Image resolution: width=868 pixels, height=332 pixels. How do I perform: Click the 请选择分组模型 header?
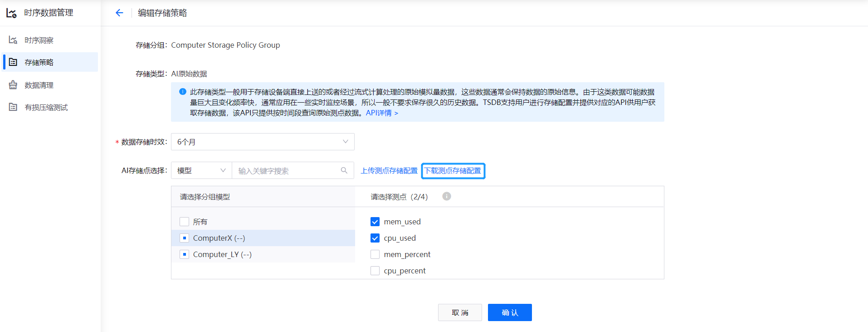[205, 197]
